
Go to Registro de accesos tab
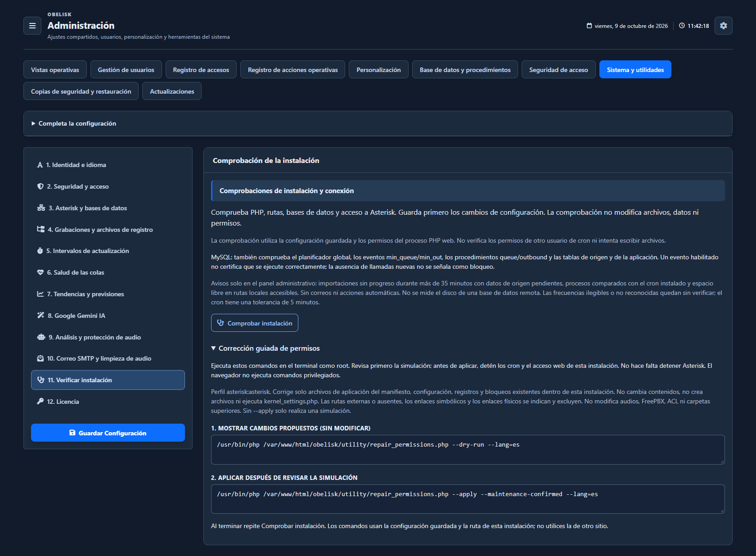pyautogui.click(x=201, y=70)
